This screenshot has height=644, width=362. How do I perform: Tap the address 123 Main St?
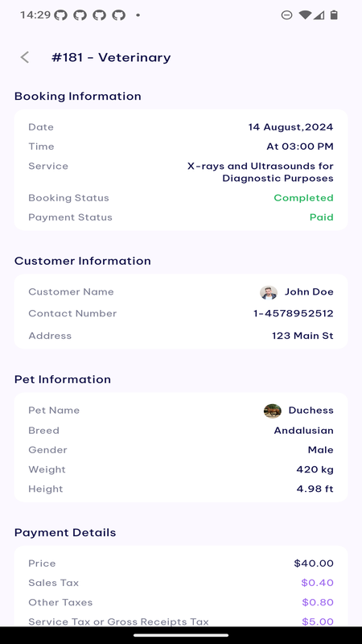pos(302,336)
